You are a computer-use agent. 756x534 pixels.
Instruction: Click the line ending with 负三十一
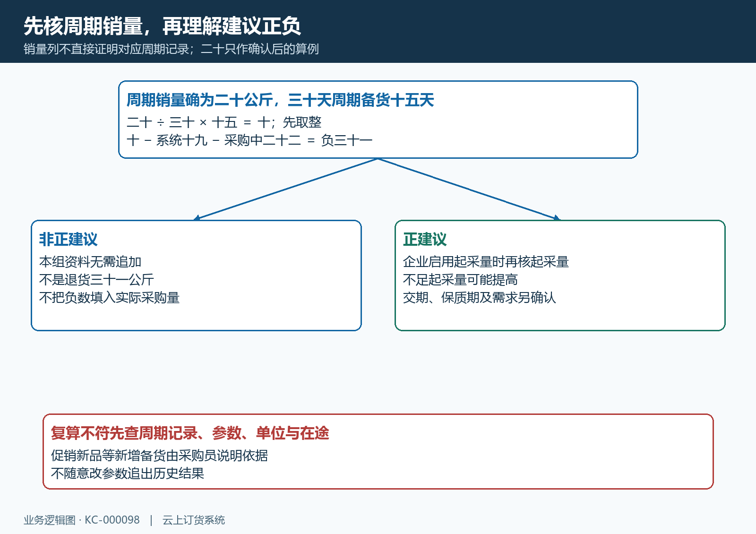[249, 140]
